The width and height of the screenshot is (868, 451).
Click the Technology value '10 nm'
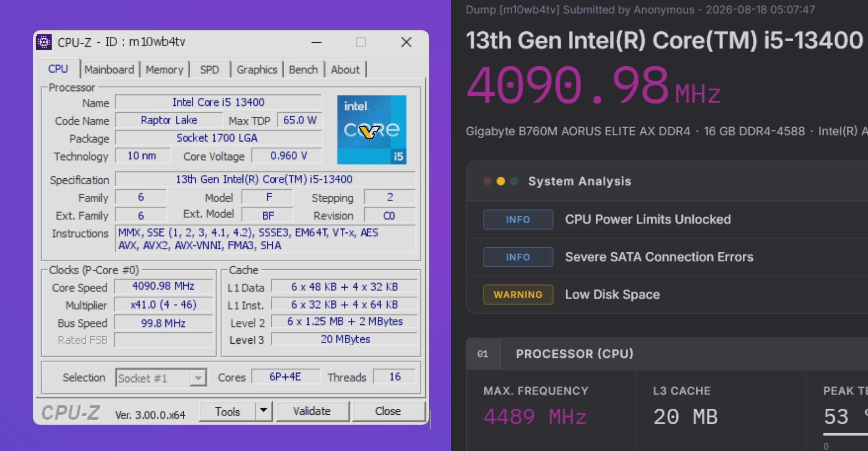[x=143, y=155]
